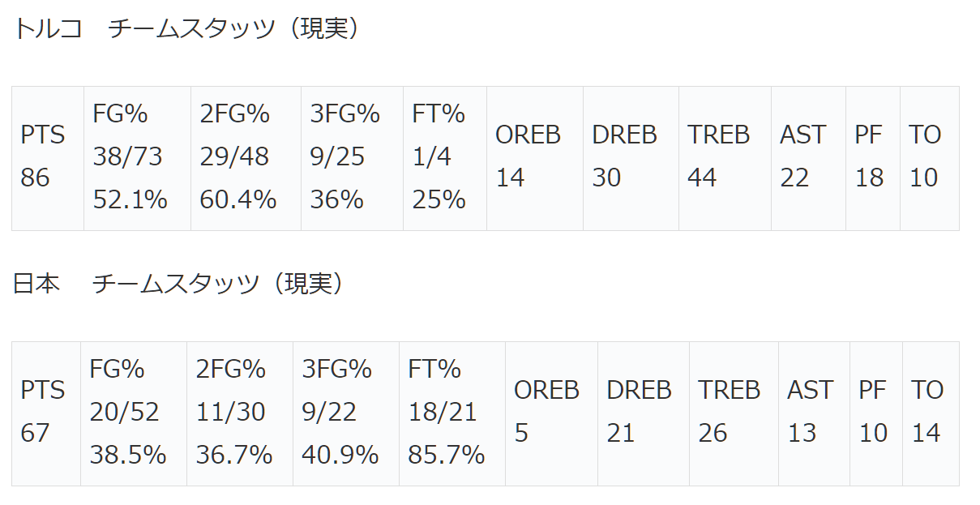Select Turkey TO 10 cell

pyautogui.click(x=930, y=158)
